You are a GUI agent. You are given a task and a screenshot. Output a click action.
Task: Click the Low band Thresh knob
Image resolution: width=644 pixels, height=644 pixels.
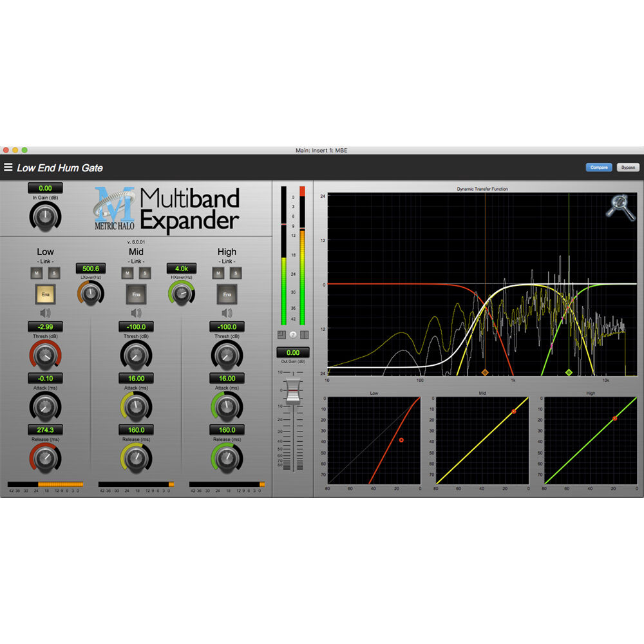click(45, 355)
